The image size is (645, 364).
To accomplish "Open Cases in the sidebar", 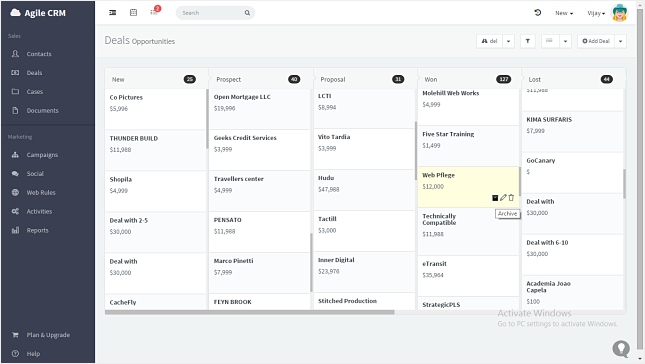I will coord(35,92).
